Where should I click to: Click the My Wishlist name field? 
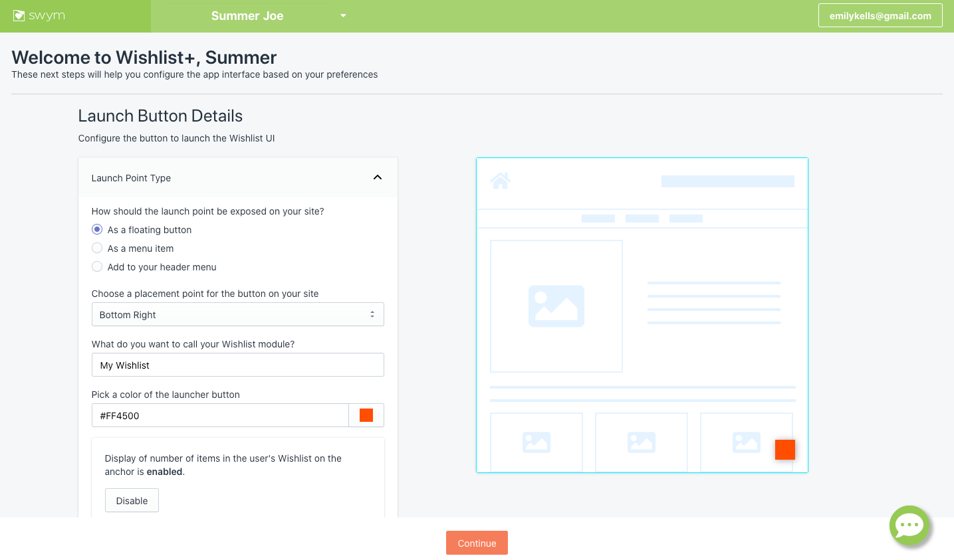237,365
